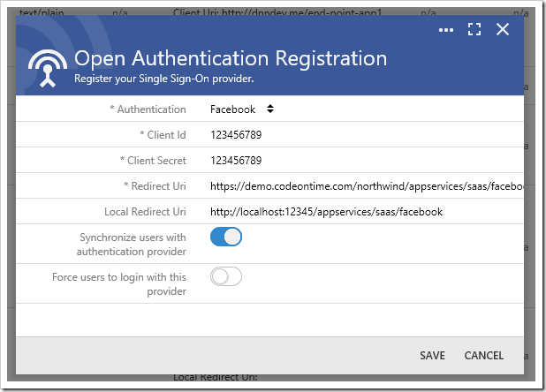Save the authentication registration
This screenshot has height=392, width=546.
point(432,356)
